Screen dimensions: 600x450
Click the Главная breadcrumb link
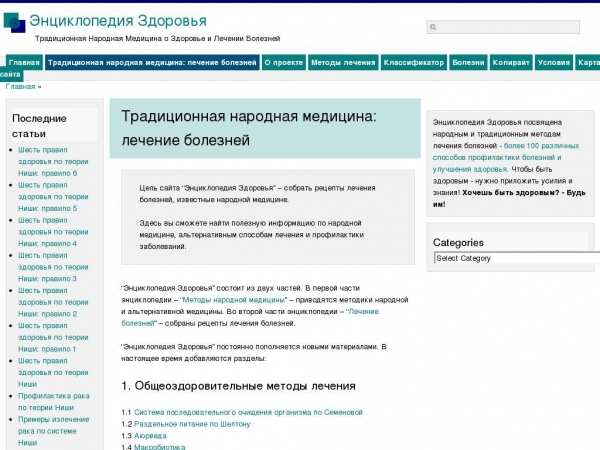point(21,87)
